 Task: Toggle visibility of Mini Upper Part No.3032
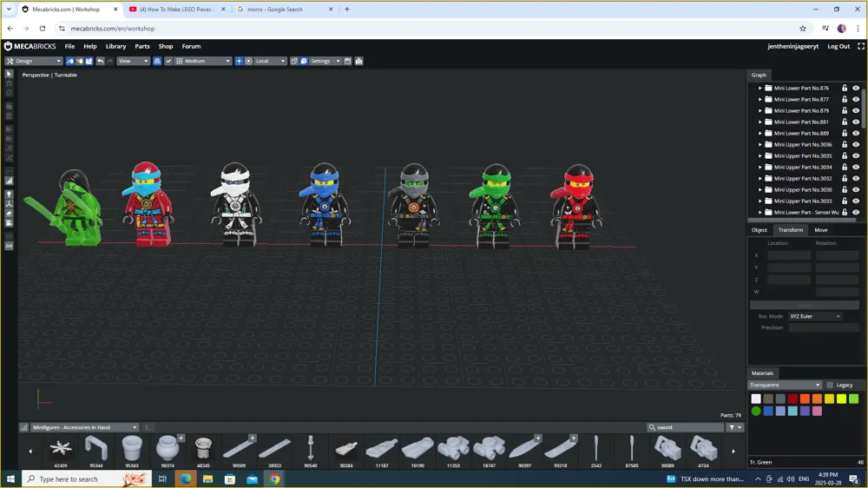(856, 178)
